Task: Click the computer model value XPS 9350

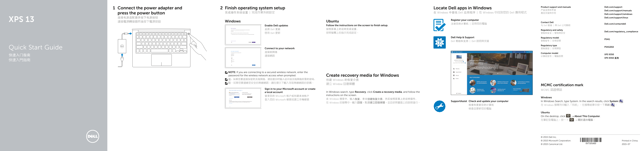Action: (609, 54)
